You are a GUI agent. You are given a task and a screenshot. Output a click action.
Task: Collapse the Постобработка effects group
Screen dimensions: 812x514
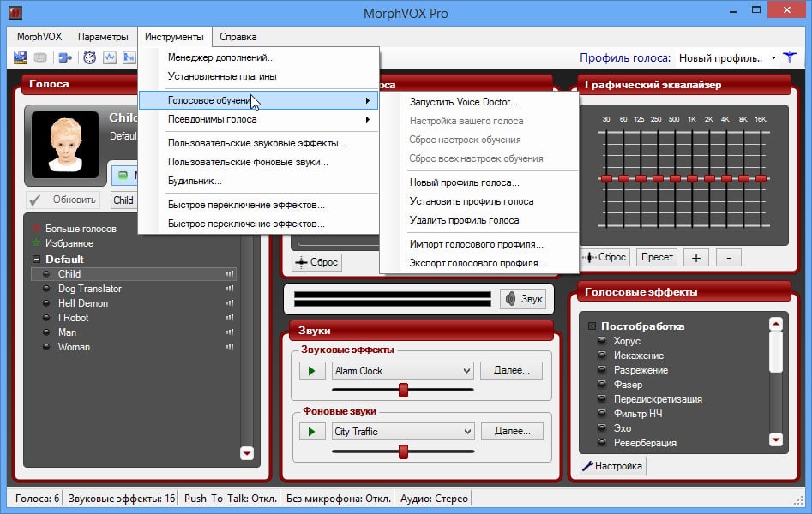592,326
